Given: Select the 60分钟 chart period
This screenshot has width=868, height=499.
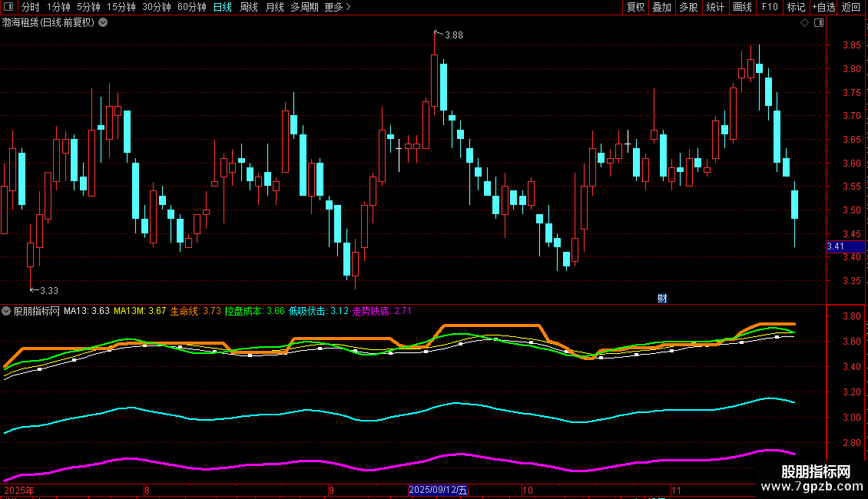Looking at the screenshot, I should point(191,7).
